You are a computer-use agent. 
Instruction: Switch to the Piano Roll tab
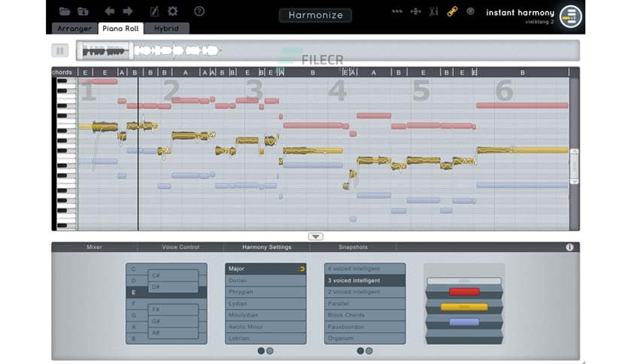[x=120, y=29]
